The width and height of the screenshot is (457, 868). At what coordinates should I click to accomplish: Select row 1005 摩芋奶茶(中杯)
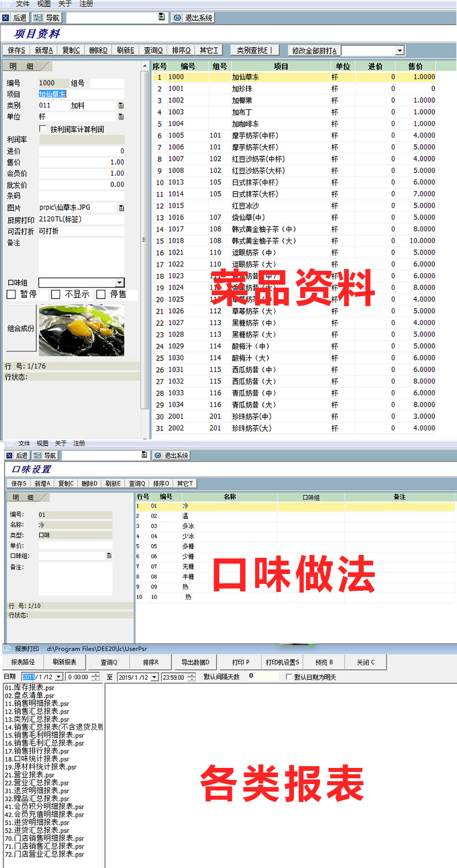coord(294,135)
